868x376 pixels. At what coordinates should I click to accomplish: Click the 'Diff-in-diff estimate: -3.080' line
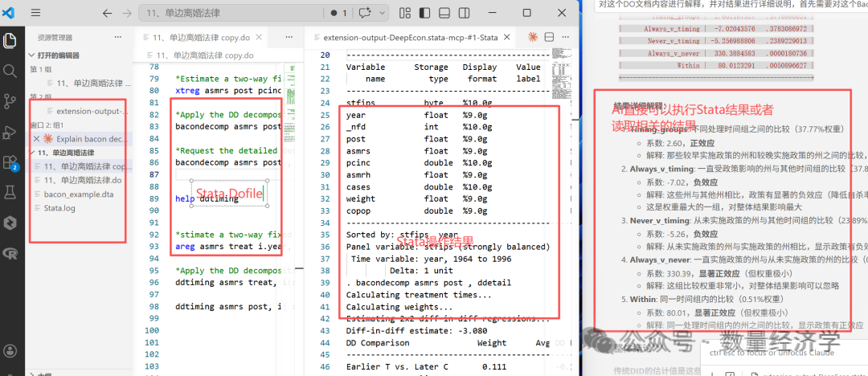(417, 330)
